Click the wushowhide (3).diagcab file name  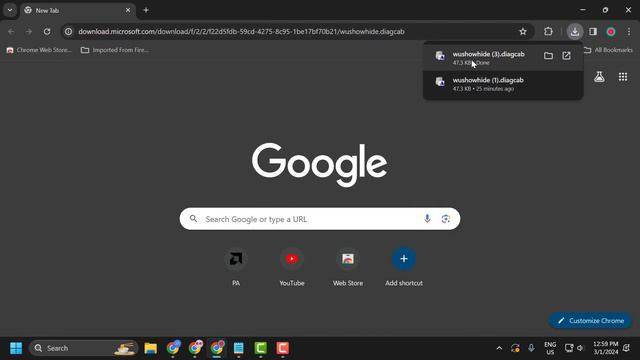pyautogui.click(x=489, y=54)
